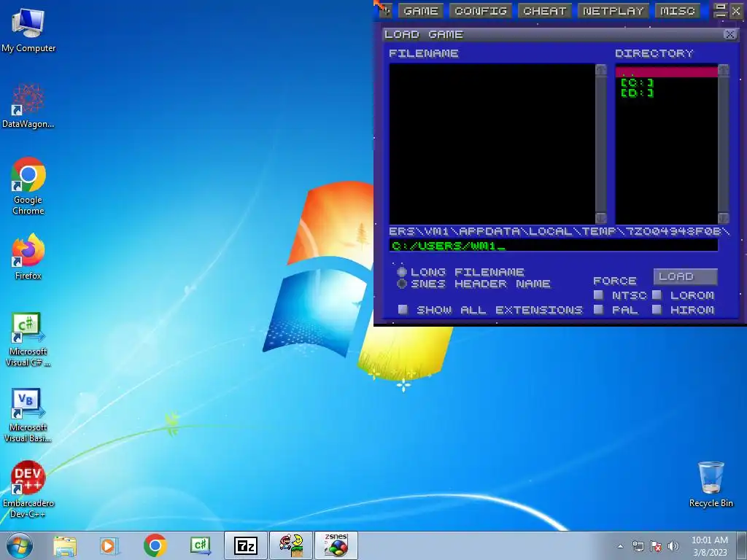The image size is (747, 560).
Task: Close the Load Game dialog
Action: pyautogui.click(x=729, y=34)
